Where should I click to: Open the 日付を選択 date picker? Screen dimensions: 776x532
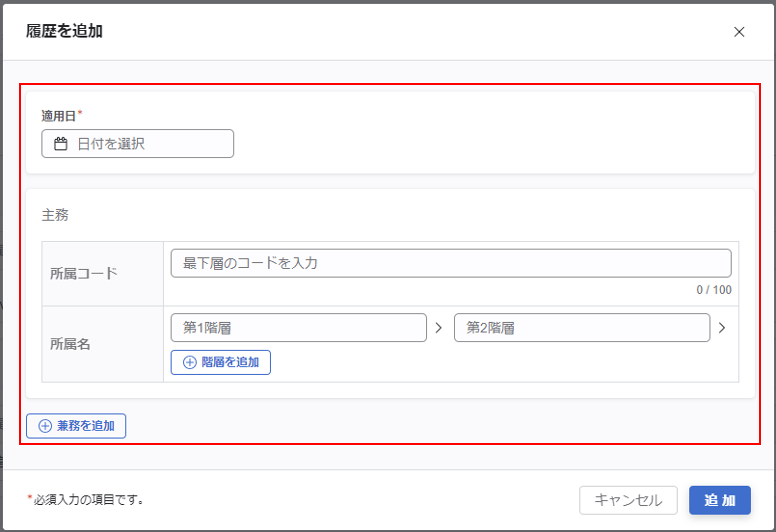tap(138, 144)
